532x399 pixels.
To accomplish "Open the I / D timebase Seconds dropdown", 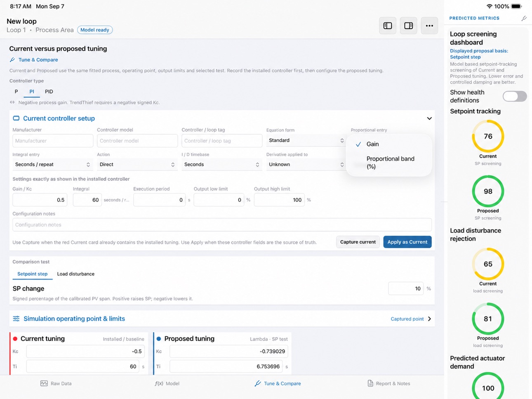I will click(x=221, y=164).
